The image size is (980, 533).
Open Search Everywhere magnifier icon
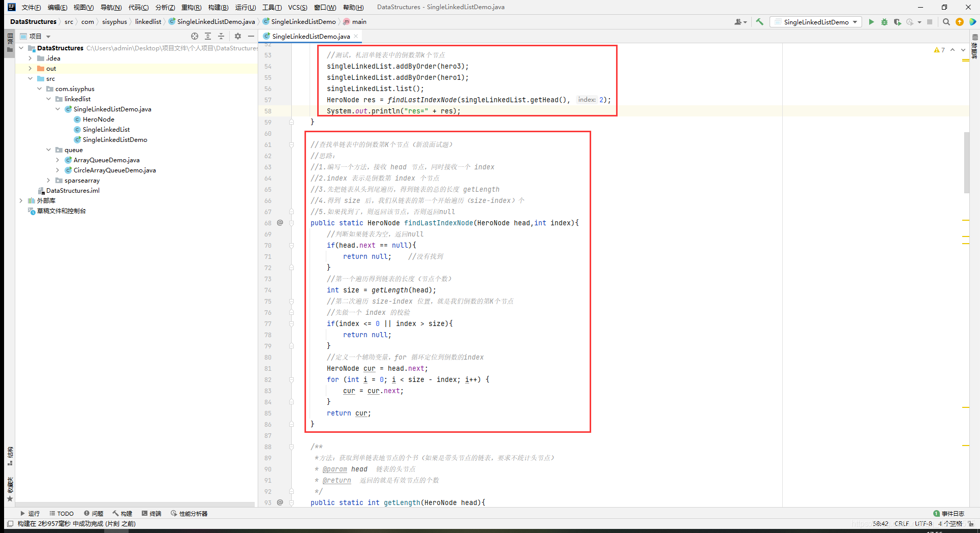(x=946, y=22)
